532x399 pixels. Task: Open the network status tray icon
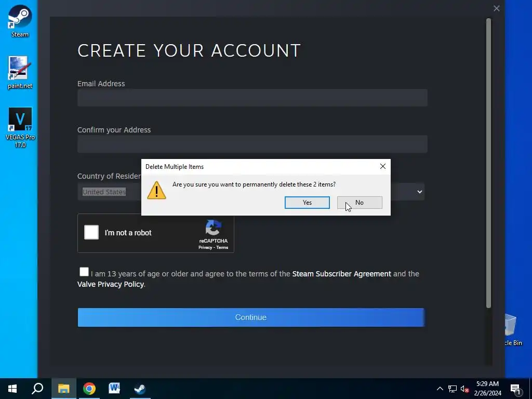click(x=453, y=389)
